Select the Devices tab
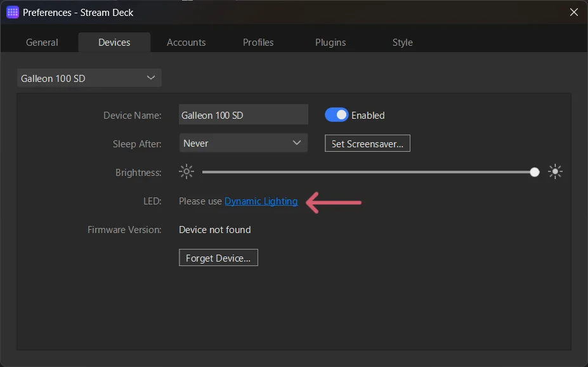This screenshot has width=588, height=367. [114, 43]
